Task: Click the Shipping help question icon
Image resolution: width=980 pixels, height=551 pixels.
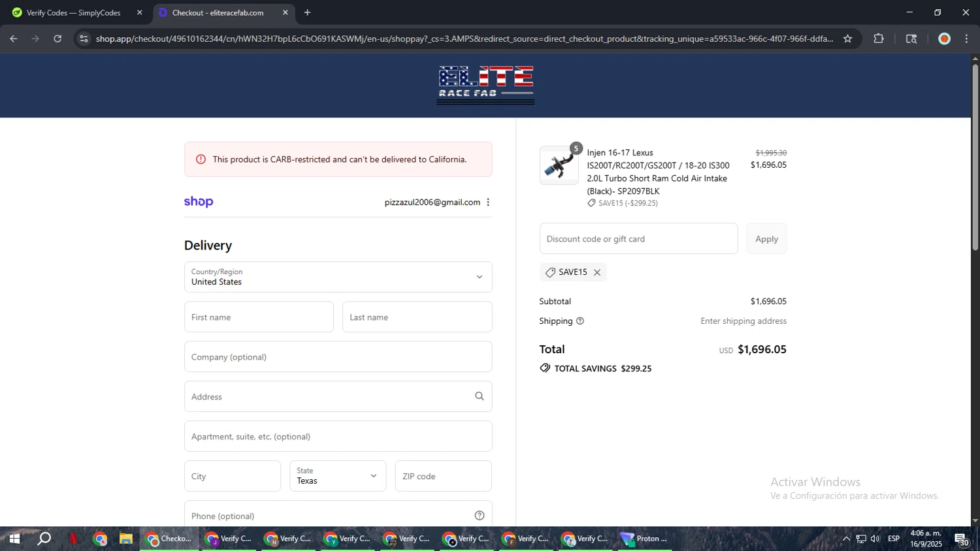Action: pyautogui.click(x=580, y=321)
